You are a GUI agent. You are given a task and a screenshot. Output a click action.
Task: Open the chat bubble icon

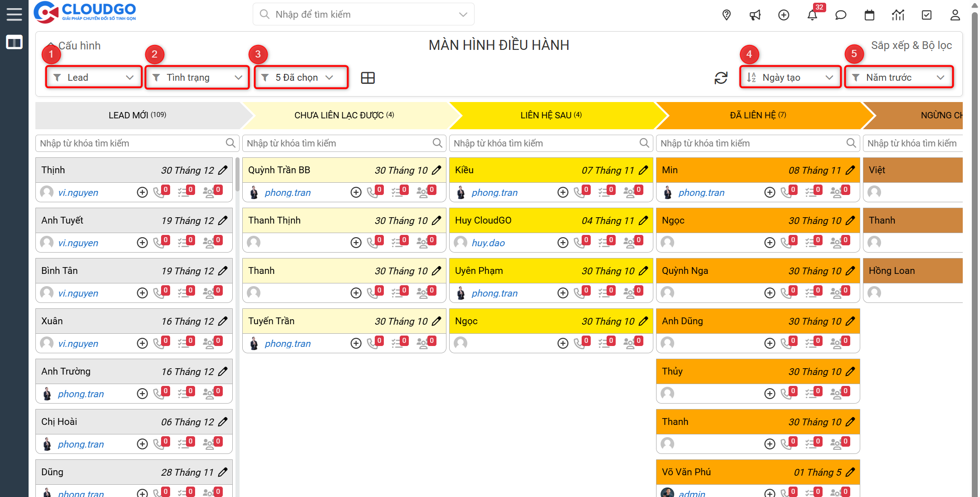click(x=841, y=15)
